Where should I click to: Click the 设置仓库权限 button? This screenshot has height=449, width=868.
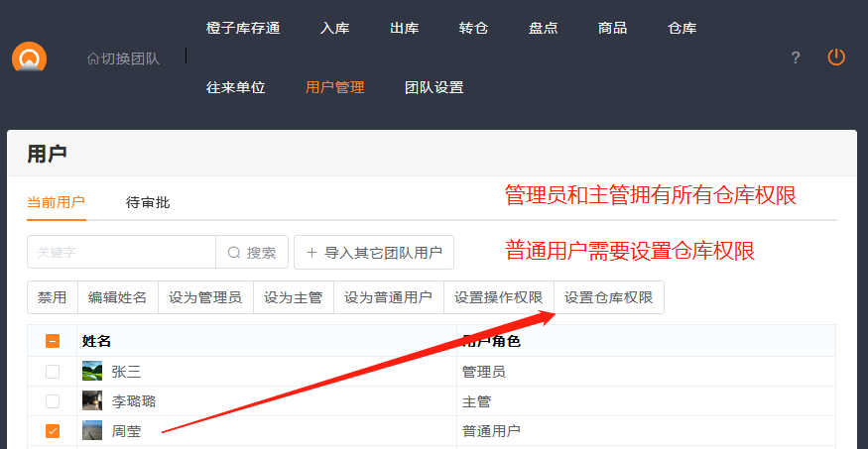coord(608,297)
